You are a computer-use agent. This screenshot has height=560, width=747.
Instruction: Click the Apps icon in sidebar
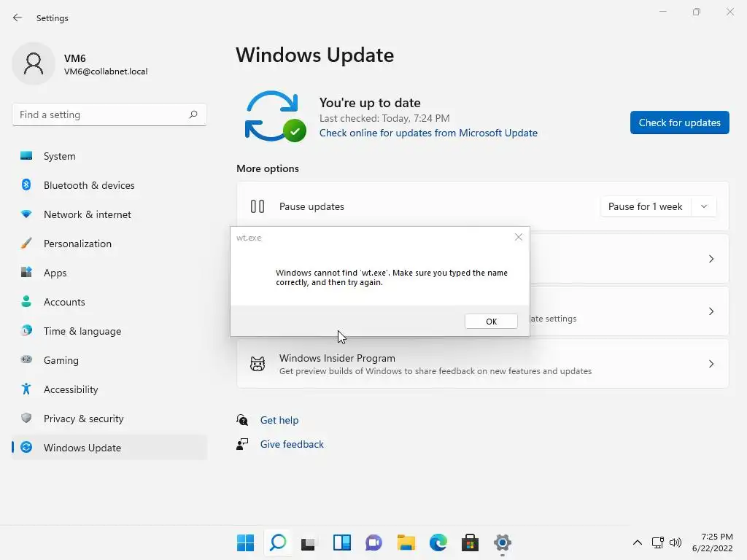point(26,273)
